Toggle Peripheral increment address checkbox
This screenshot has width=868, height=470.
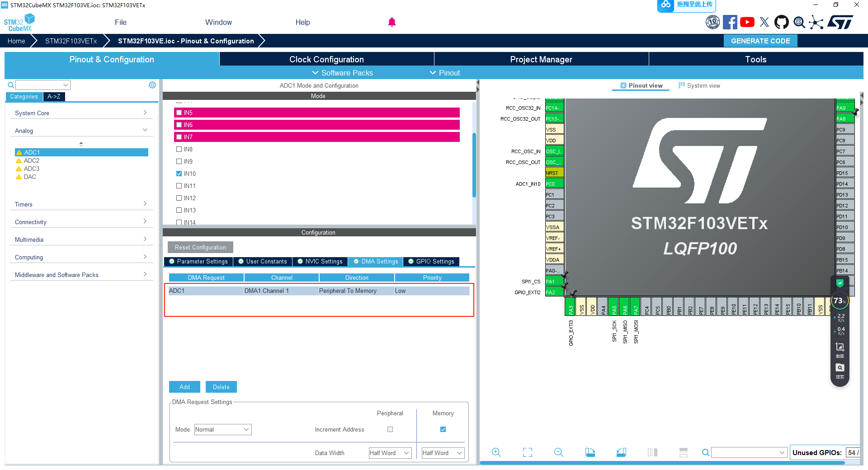coord(390,429)
